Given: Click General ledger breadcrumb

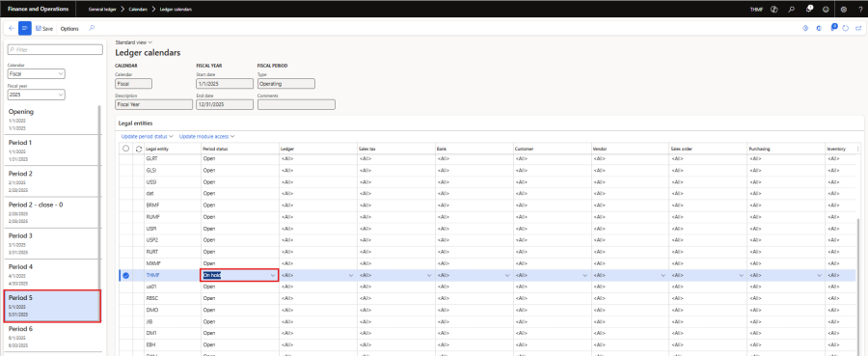Looking at the screenshot, I should 102,10.
